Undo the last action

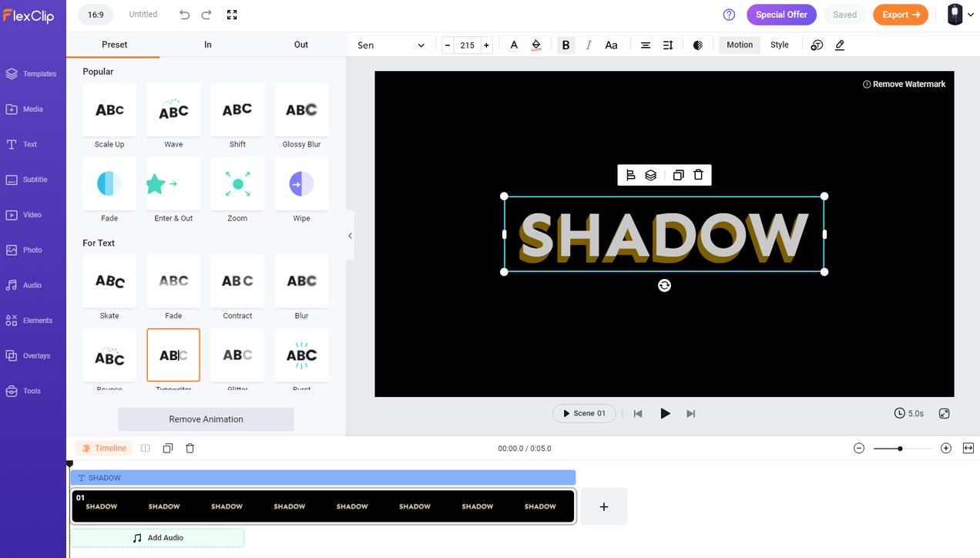(x=184, y=15)
